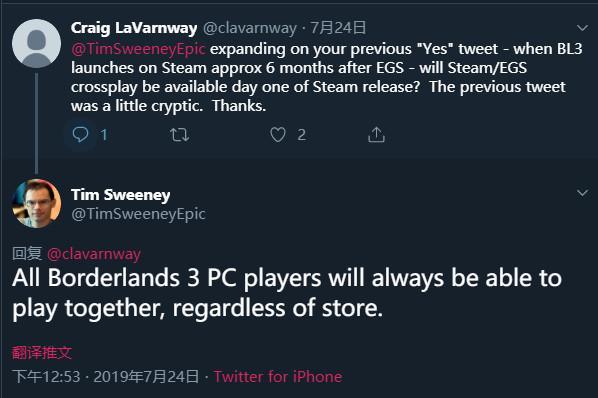Viewport: 598px width, 398px height.
Task: Open the Tim Sweeney display name
Action: (x=121, y=195)
